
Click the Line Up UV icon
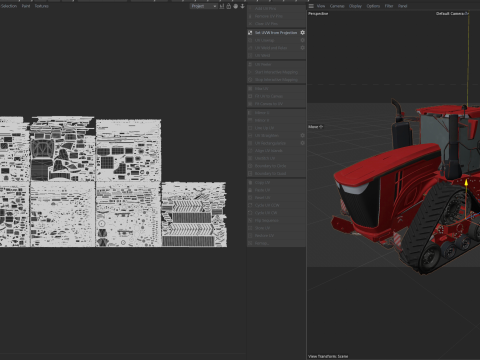[250, 128]
